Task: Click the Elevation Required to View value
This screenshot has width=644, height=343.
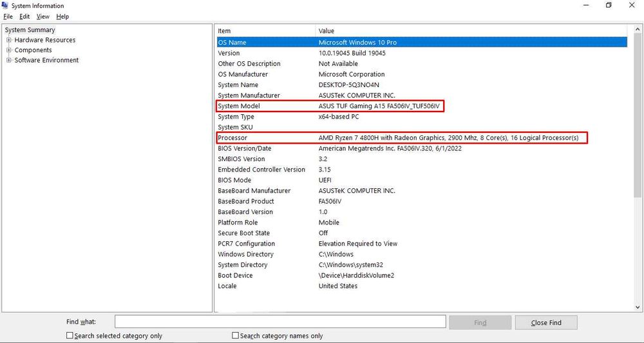Action: pyautogui.click(x=357, y=244)
